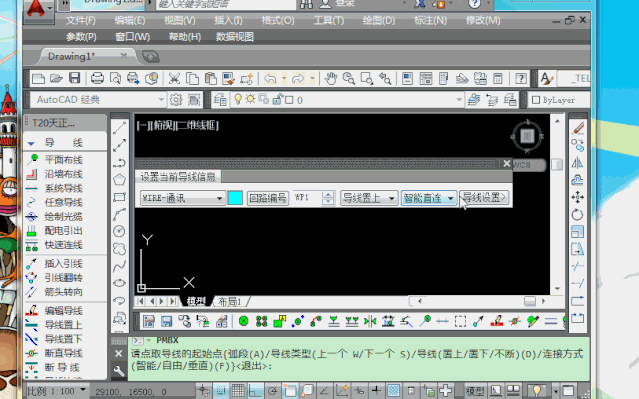Open the 文件(F) menu
The width and height of the screenshot is (639, 399).
(81, 20)
